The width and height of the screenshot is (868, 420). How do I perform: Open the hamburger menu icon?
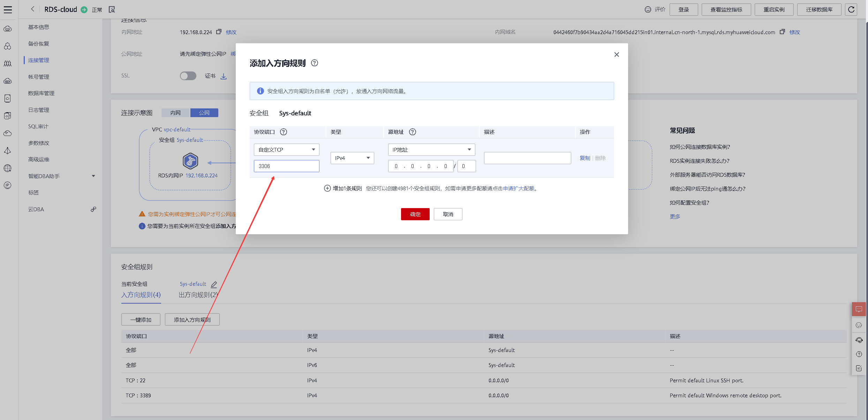point(8,9)
